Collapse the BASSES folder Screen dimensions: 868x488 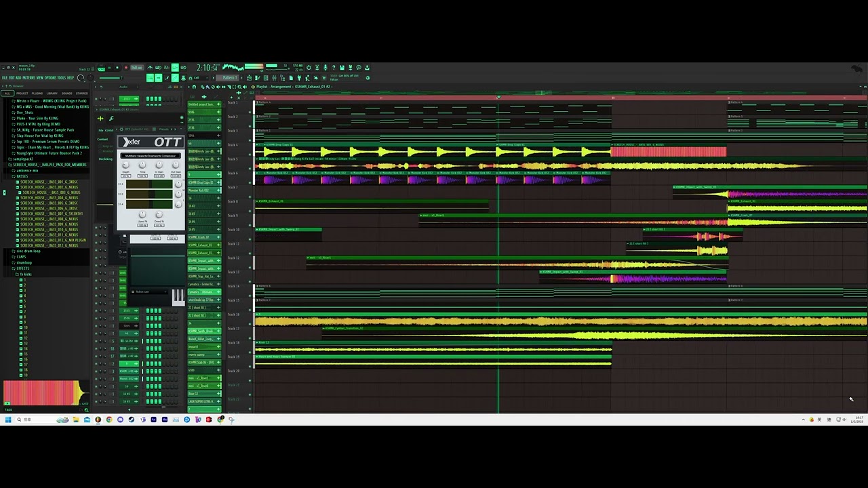[21, 176]
